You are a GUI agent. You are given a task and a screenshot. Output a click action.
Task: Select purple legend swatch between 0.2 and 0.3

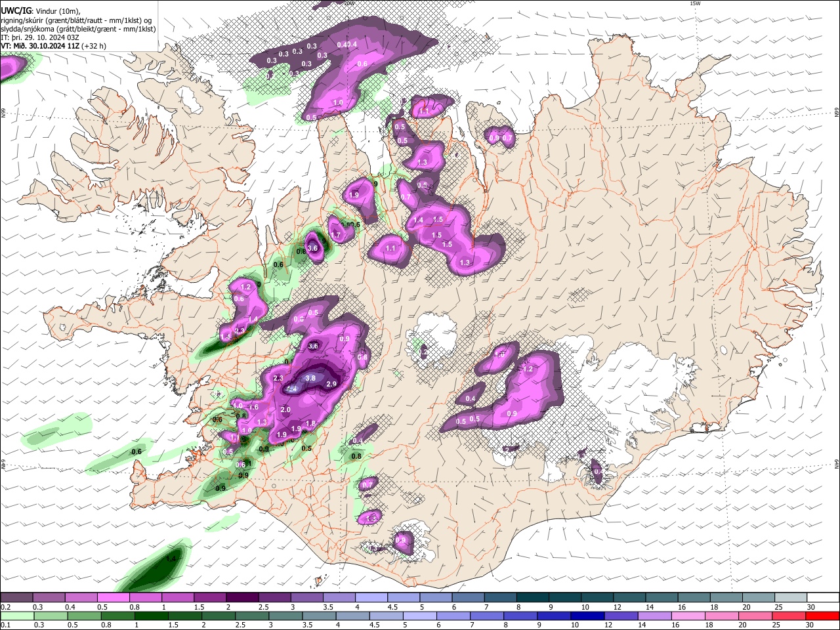(16, 597)
